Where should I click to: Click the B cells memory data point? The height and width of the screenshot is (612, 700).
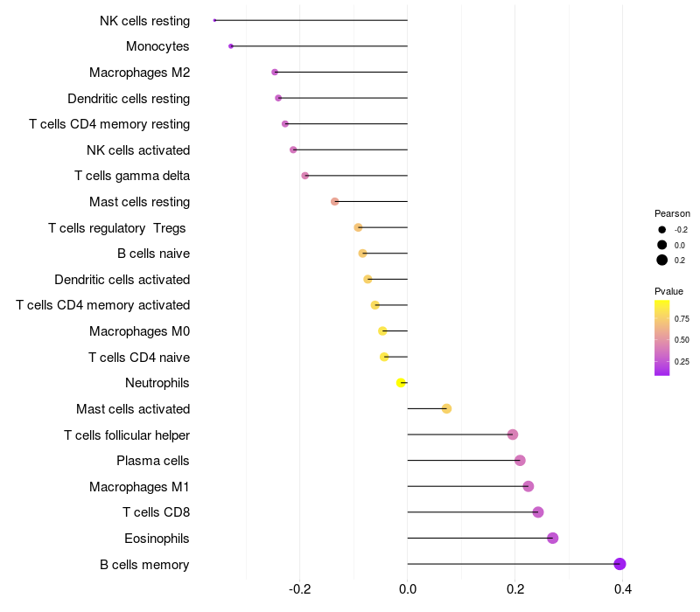coord(619,564)
